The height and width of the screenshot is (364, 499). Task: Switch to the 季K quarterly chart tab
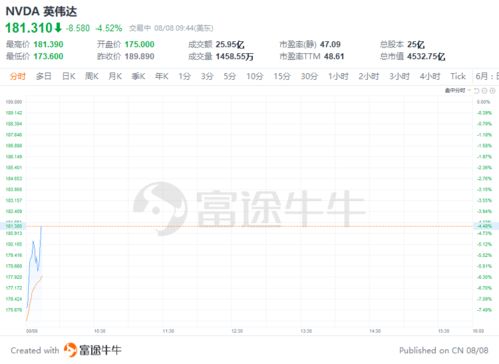(138, 76)
